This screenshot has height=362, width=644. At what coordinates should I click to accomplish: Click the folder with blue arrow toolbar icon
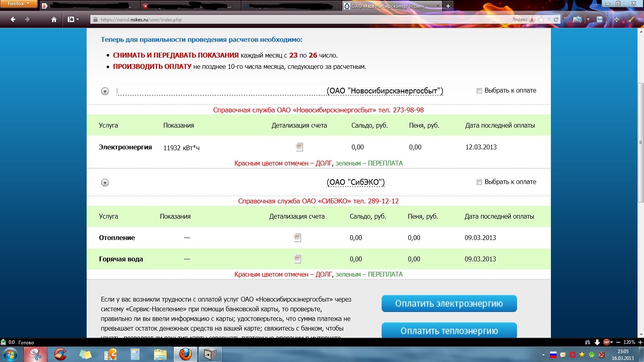[x=578, y=19]
